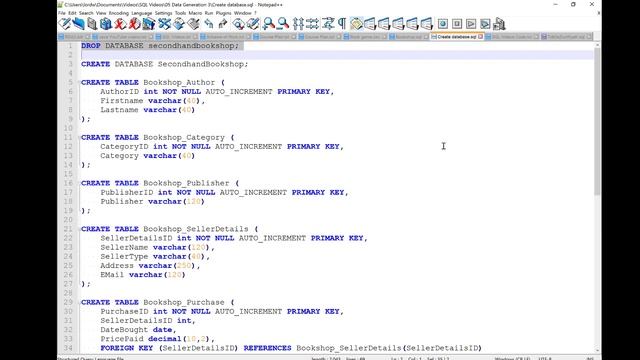Collapse the Bookshop_Author table fold marker
This screenshot has width=640, height=360.
pyautogui.click(x=78, y=82)
